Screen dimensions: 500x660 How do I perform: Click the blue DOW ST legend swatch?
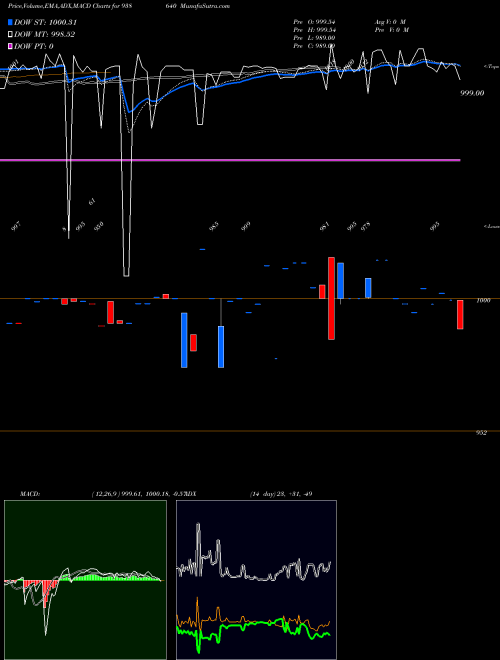[x=10, y=22]
